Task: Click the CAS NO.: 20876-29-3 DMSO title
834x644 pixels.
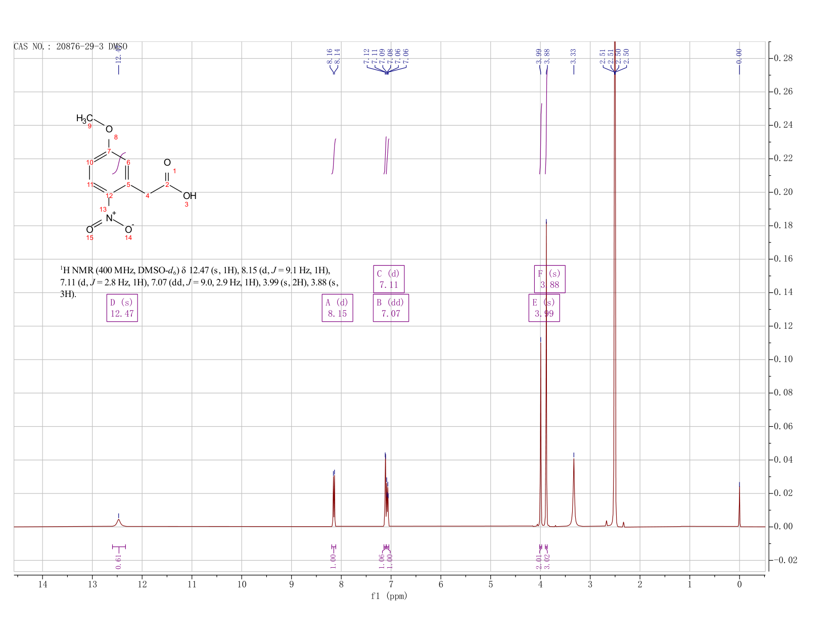Action: [71, 46]
